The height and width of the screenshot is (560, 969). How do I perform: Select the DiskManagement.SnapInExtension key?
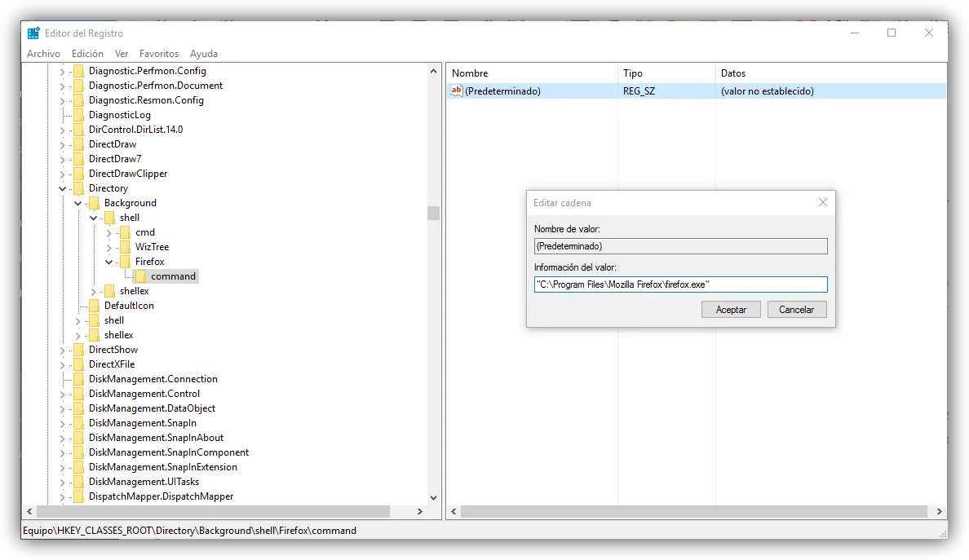pyautogui.click(x=162, y=467)
